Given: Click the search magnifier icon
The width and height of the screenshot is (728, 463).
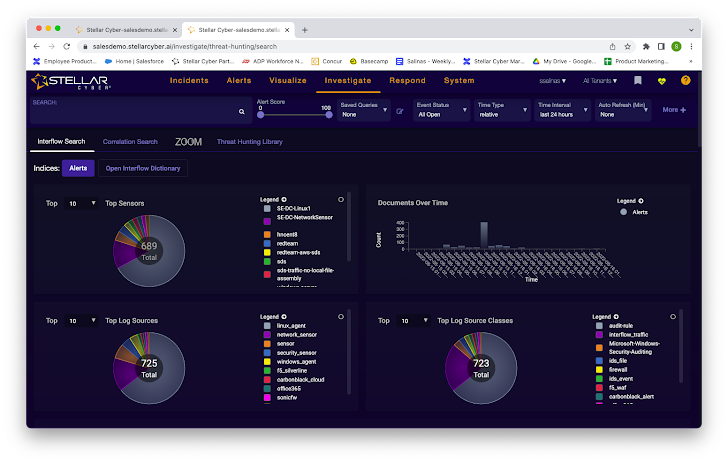Looking at the screenshot, I should [x=242, y=113].
